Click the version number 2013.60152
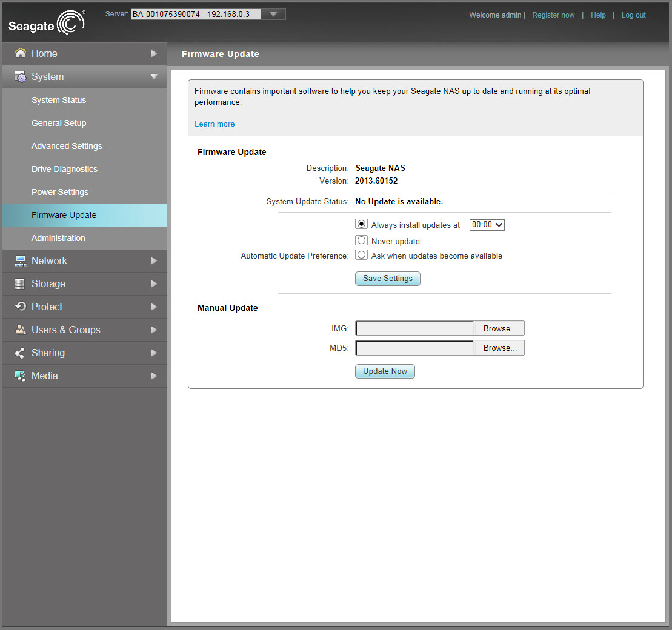672x630 pixels. point(376,181)
